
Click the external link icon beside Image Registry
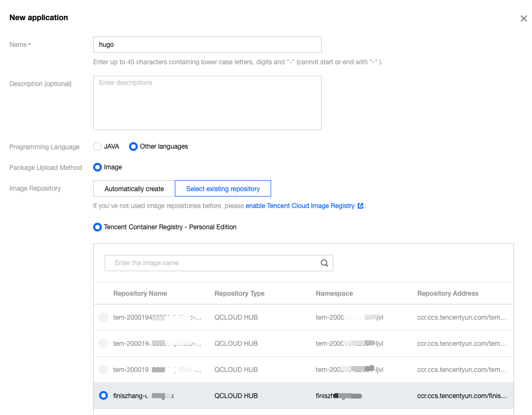[359, 206]
